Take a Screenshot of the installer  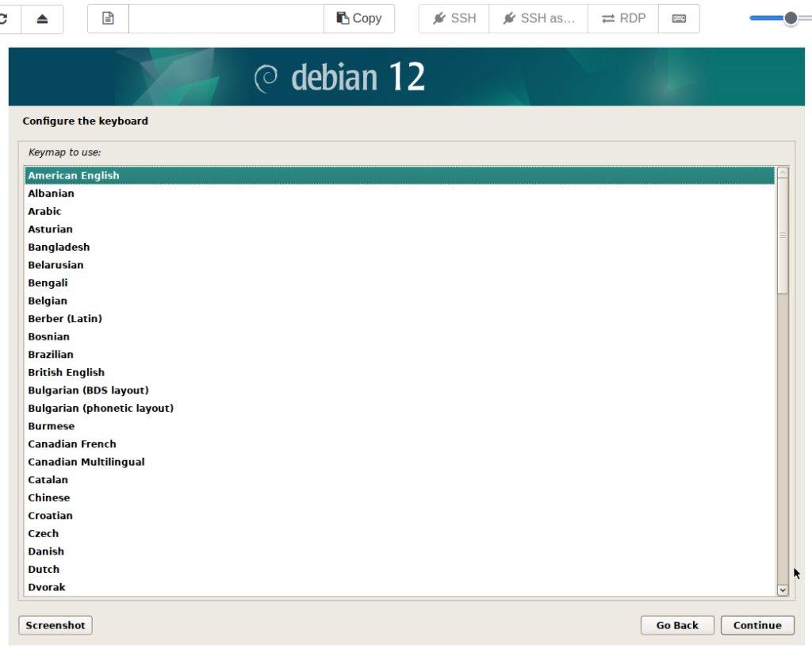tap(56, 625)
